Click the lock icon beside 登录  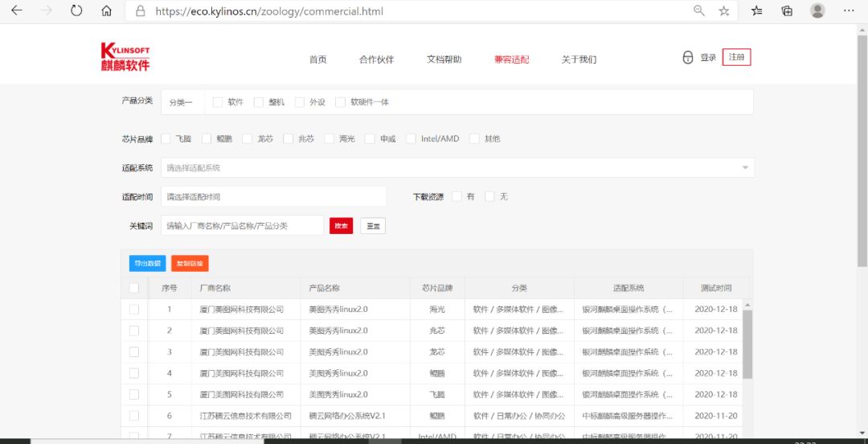pos(687,58)
